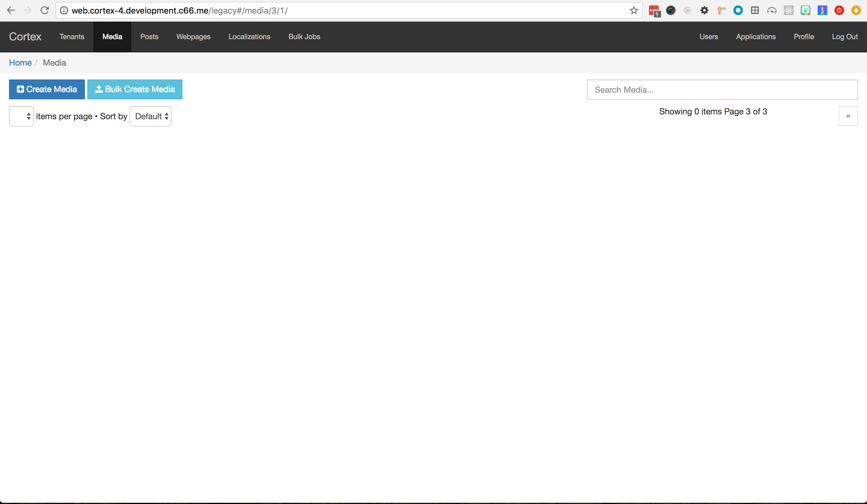This screenshot has width=867, height=504.
Task: Expand the Sort by Default dropdown
Action: coord(151,116)
